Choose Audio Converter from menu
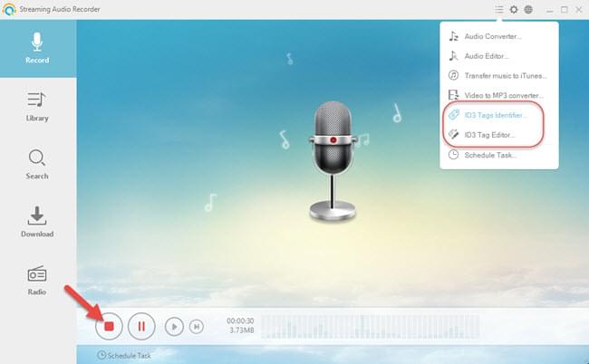 [499, 36]
